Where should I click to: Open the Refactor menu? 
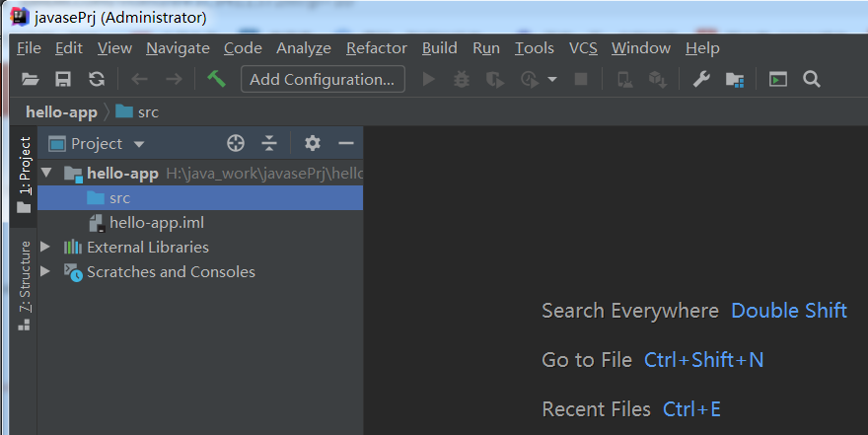pyautogui.click(x=376, y=48)
